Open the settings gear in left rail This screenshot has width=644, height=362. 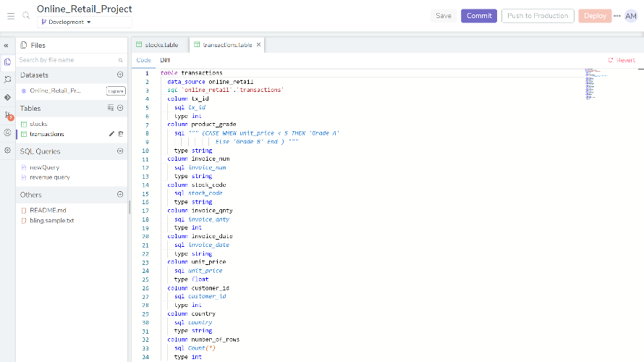(x=7, y=151)
